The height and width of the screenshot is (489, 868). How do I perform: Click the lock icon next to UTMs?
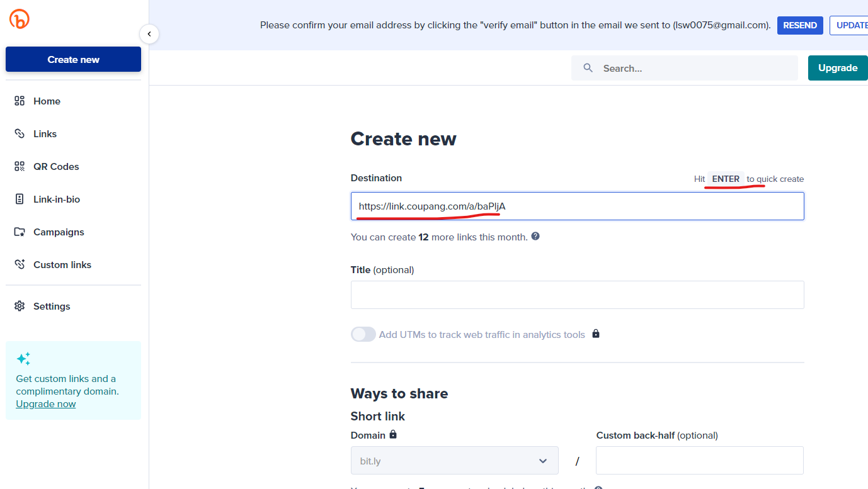click(596, 334)
